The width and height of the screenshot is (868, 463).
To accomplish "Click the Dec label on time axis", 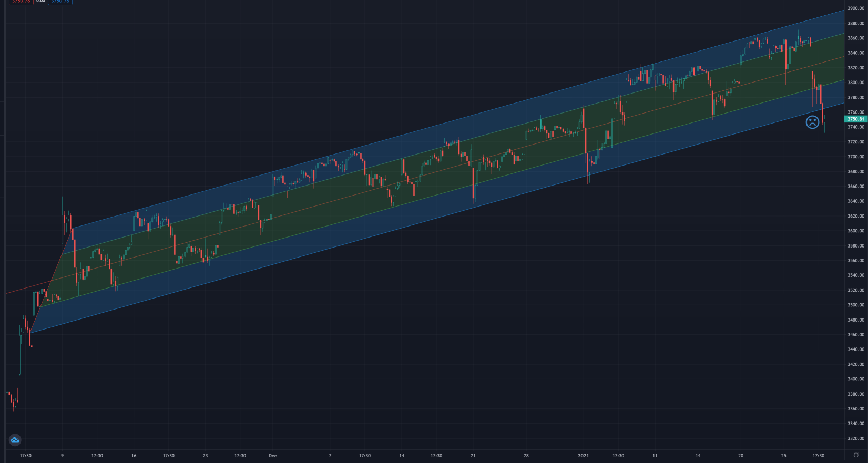I will [272, 456].
